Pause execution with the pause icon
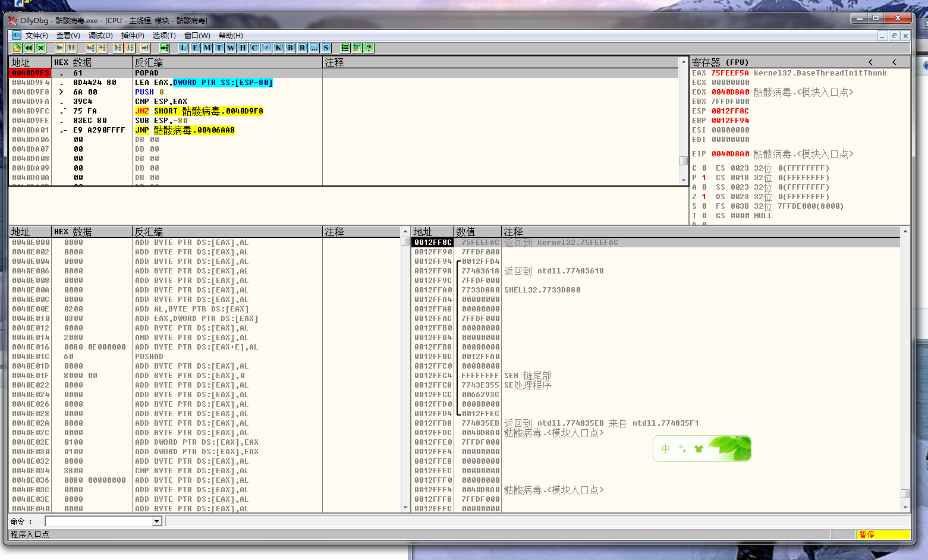 (x=72, y=48)
